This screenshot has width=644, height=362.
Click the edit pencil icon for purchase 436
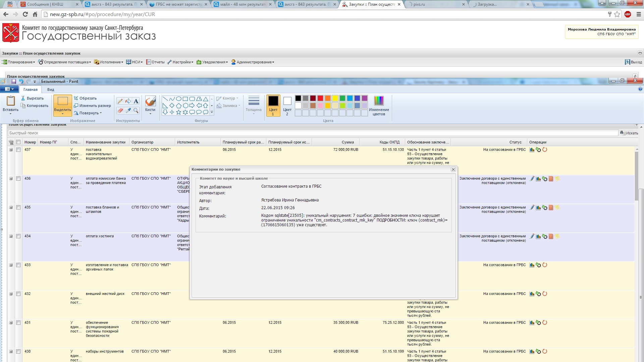tap(532, 179)
